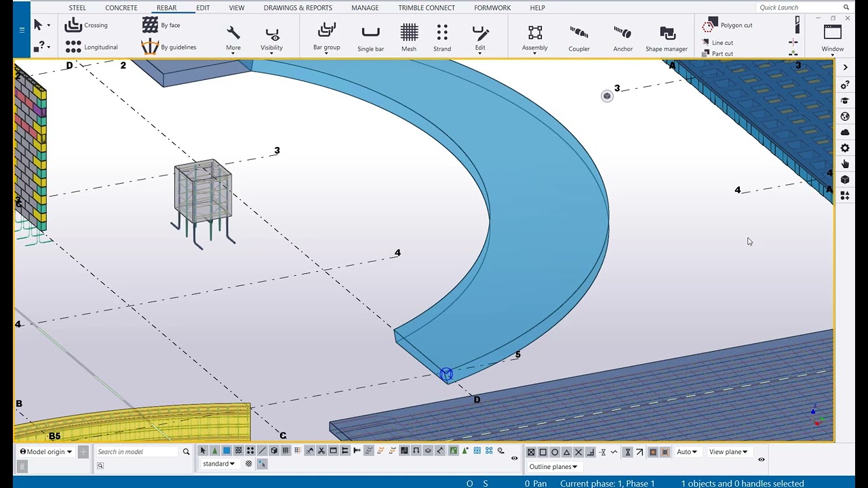Open the Model origin dropdown

click(46, 451)
